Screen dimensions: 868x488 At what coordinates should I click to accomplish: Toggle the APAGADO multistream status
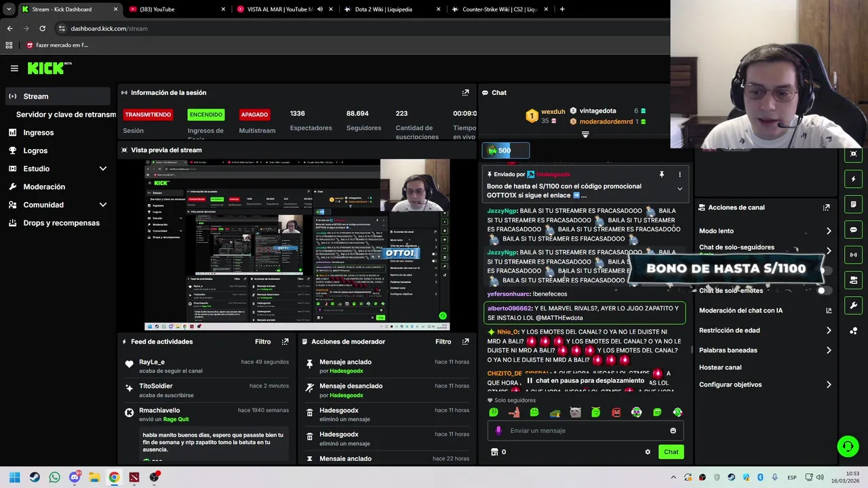(x=254, y=115)
